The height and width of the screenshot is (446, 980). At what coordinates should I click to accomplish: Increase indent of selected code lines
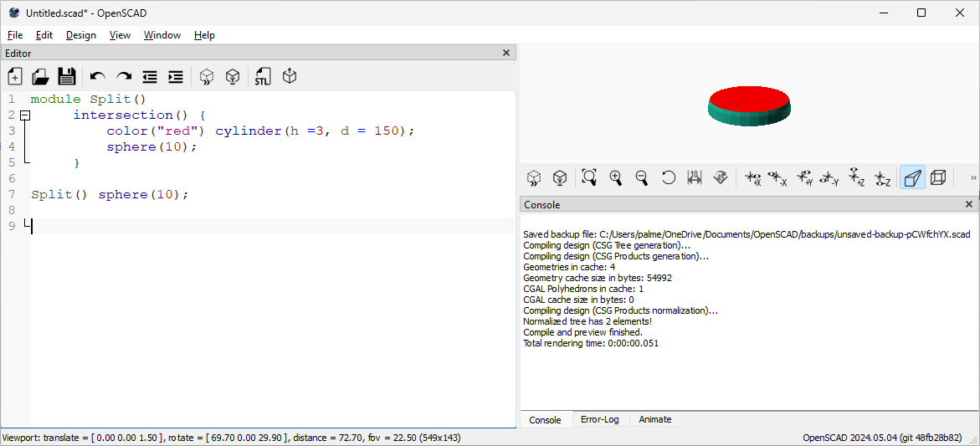tap(176, 77)
